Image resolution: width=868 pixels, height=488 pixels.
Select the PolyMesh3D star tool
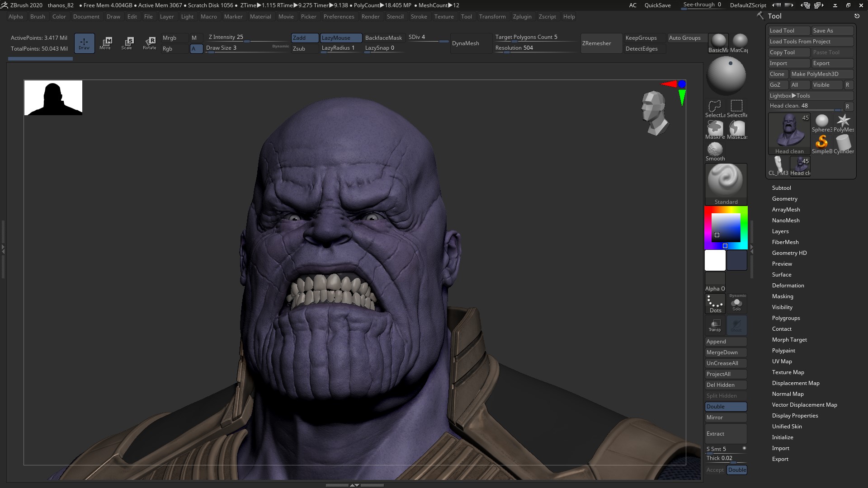(x=844, y=123)
